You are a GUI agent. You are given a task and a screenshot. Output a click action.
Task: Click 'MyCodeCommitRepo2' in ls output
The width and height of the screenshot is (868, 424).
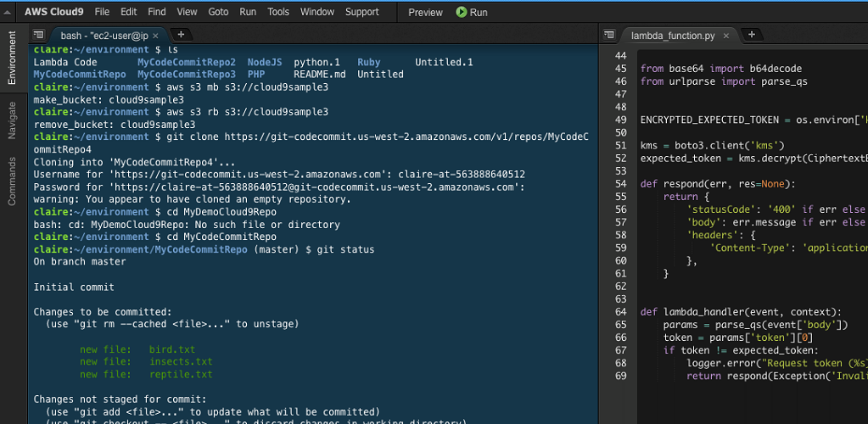pyautogui.click(x=187, y=63)
